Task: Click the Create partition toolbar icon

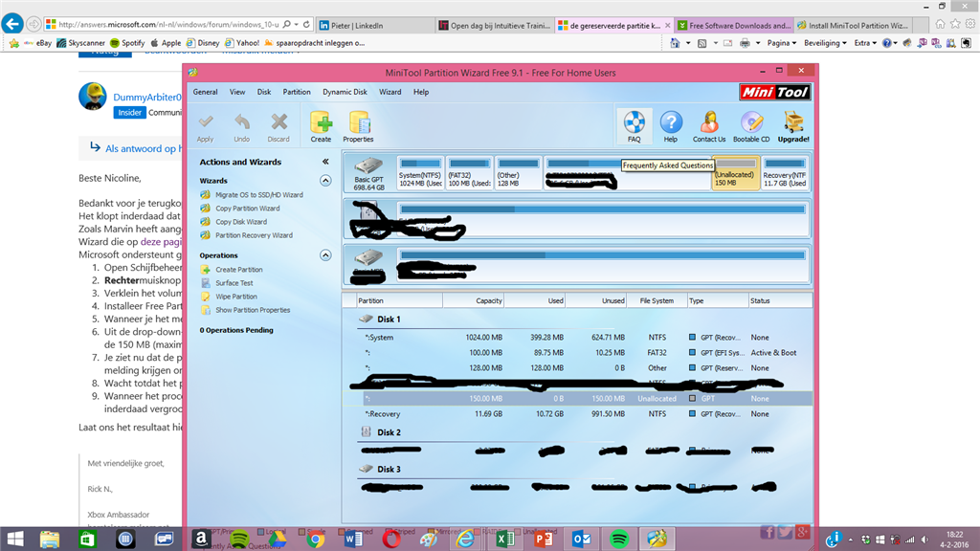Action: pos(321,127)
